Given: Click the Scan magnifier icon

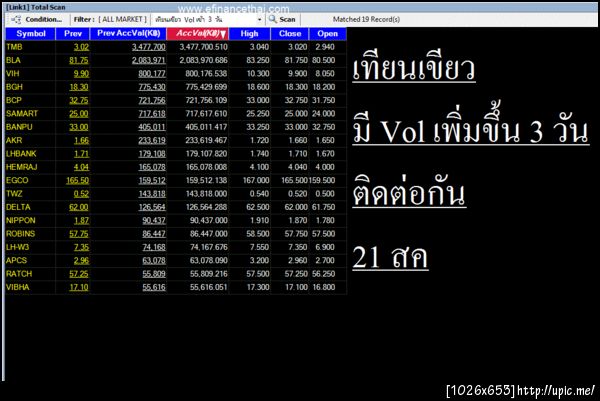Looking at the screenshot, I should [x=272, y=19].
